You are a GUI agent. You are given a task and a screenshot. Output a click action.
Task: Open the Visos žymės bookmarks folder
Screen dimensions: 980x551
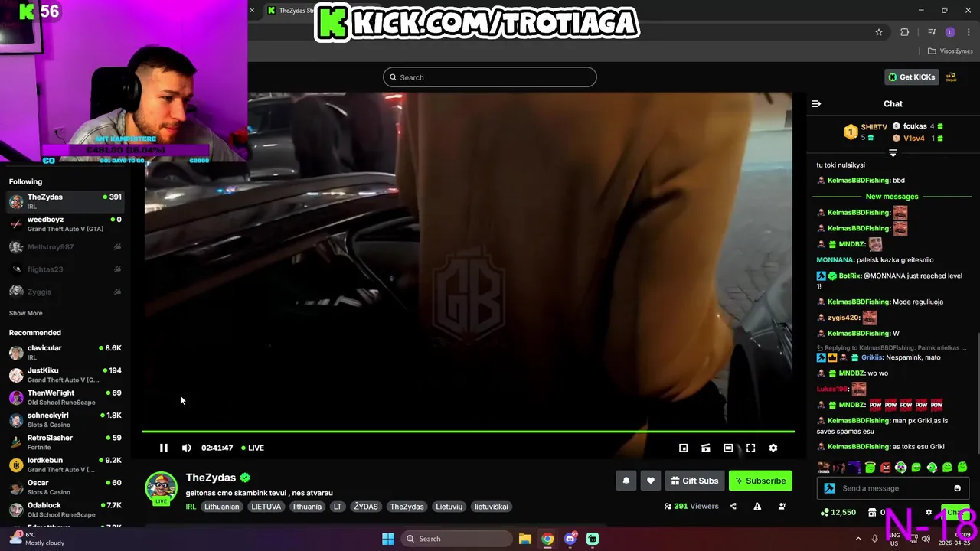tap(950, 51)
